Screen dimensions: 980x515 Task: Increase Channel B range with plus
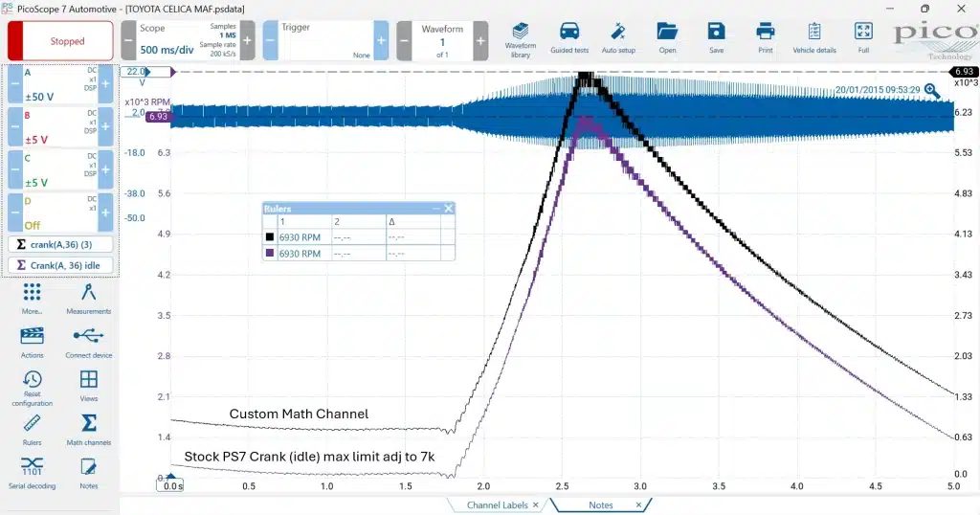point(105,127)
